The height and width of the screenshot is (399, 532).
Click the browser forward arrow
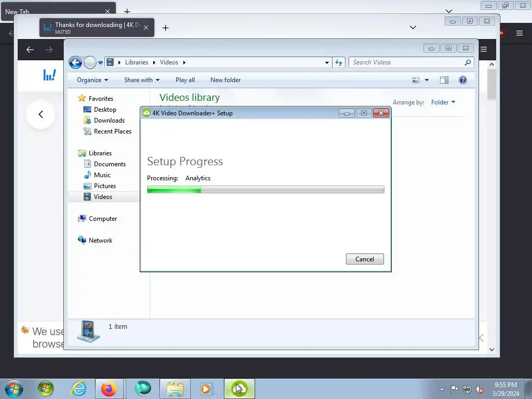coord(49,50)
